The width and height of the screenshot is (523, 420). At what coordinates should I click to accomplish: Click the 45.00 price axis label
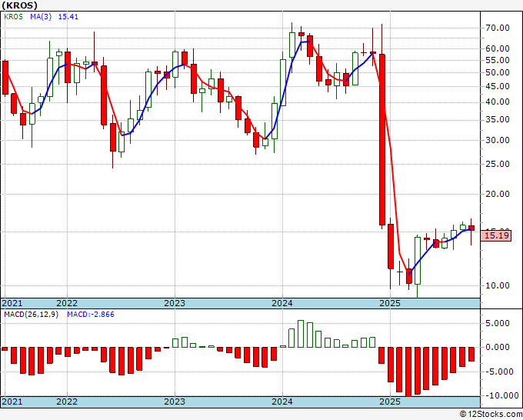(x=498, y=86)
